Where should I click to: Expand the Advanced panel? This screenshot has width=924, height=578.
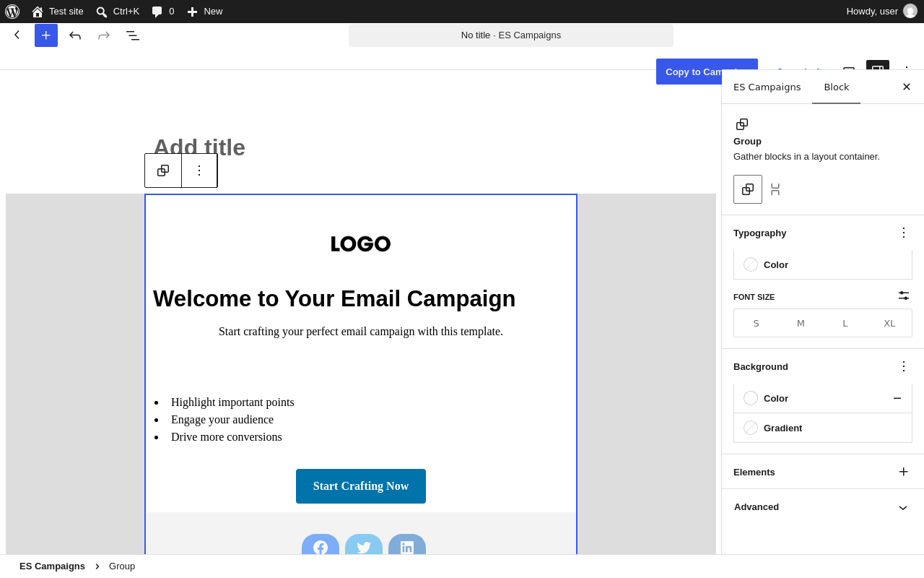coord(823,507)
